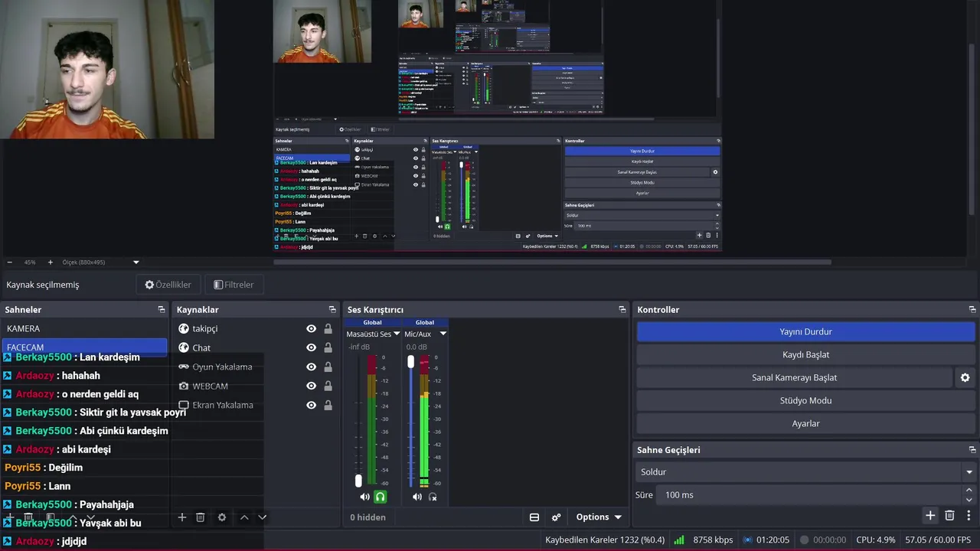Undock the Kontroller panel
The width and height of the screenshot is (980, 551).
pos(972,310)
